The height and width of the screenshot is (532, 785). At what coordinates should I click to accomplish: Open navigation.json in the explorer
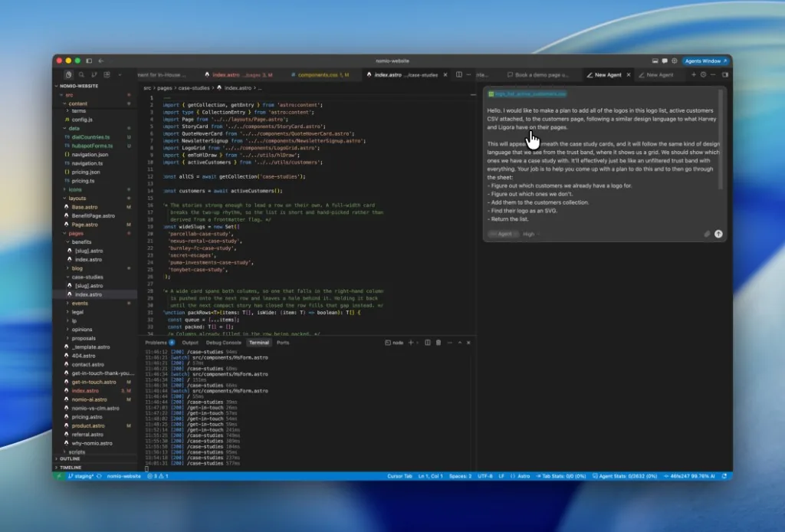pyautogui.click(x=90, y=155)
